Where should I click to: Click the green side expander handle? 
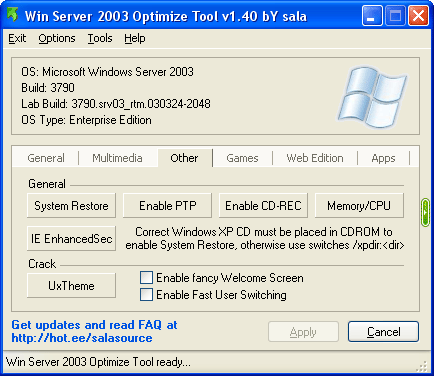coord(425,213)
